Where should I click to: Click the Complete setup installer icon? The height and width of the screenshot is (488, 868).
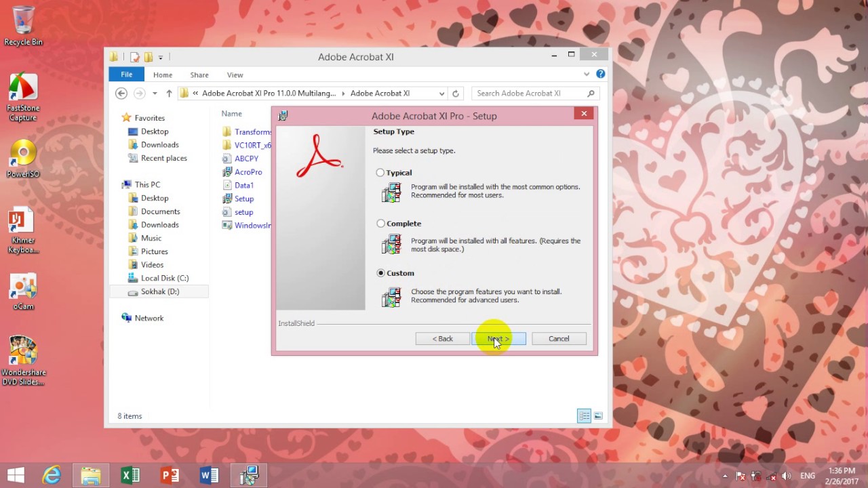coord(391,244)
